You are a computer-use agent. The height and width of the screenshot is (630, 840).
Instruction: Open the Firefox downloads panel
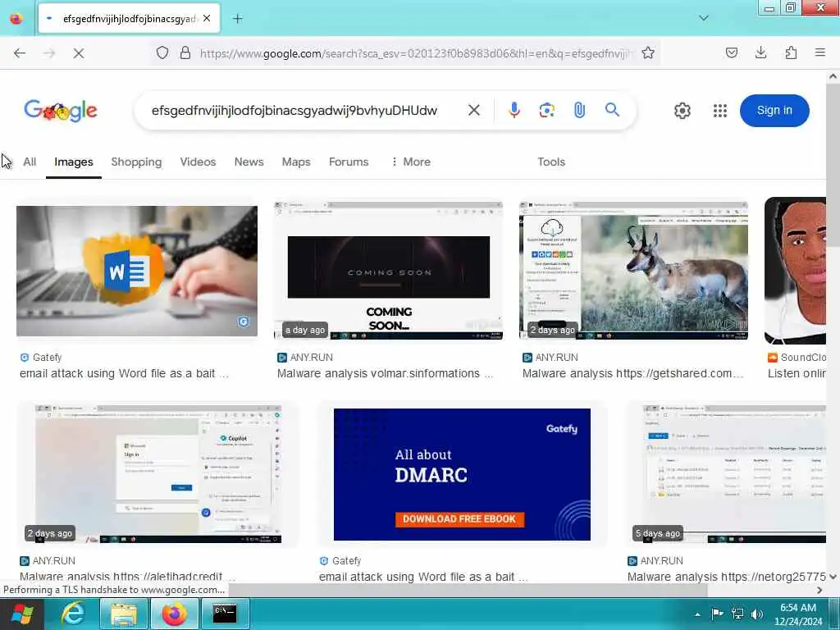pyautogui.click(x=761, y=52)
